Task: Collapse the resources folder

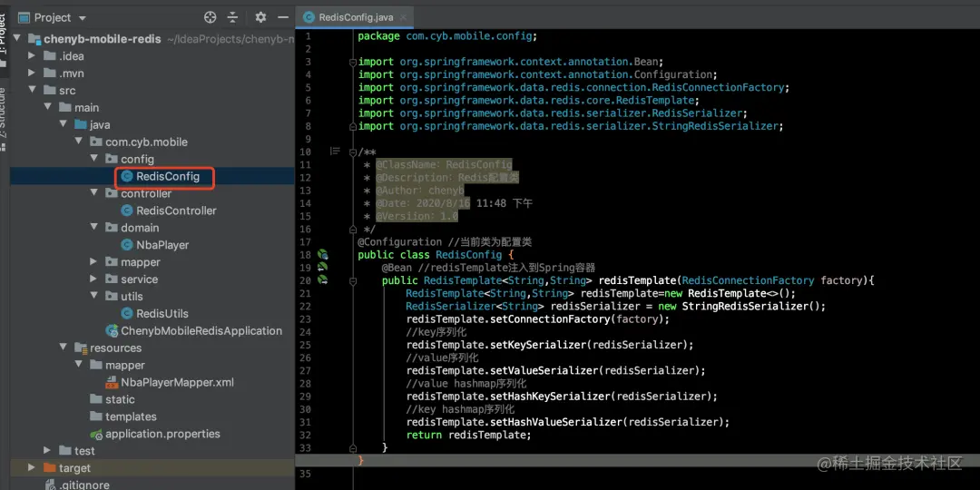Action: 64,348
